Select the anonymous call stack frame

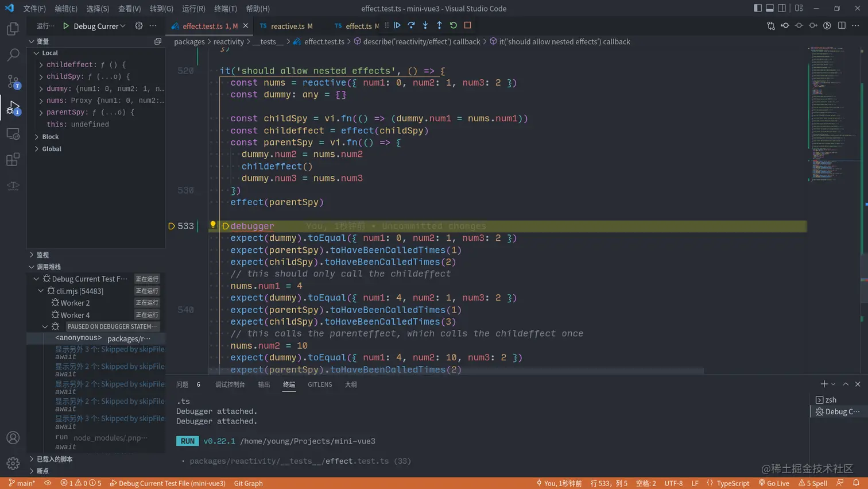[96, 338]
